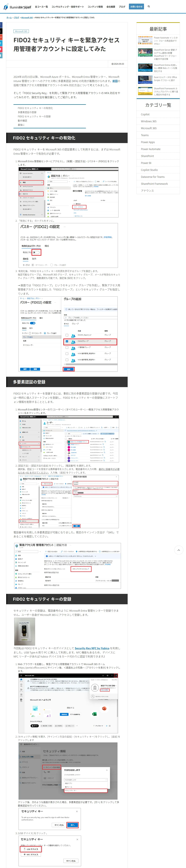
Task: Open Microsoft 365 breadcrumb link
Action: tap(27, 18)
